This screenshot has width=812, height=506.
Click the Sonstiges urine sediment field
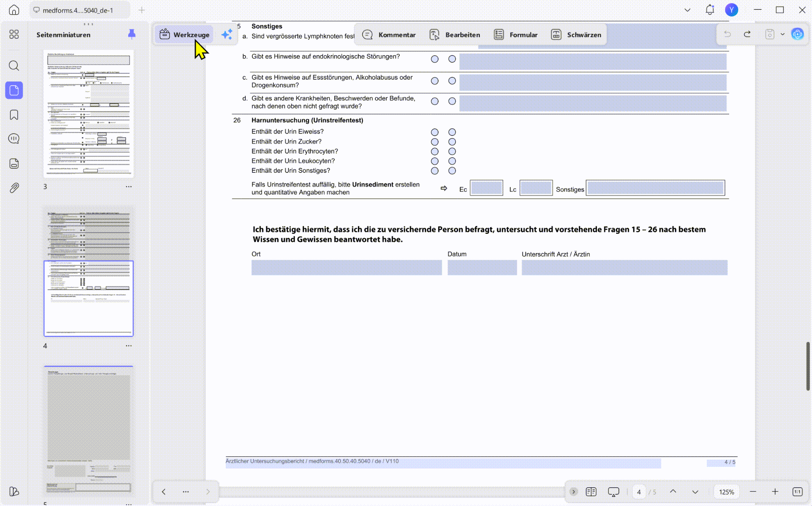655,188
